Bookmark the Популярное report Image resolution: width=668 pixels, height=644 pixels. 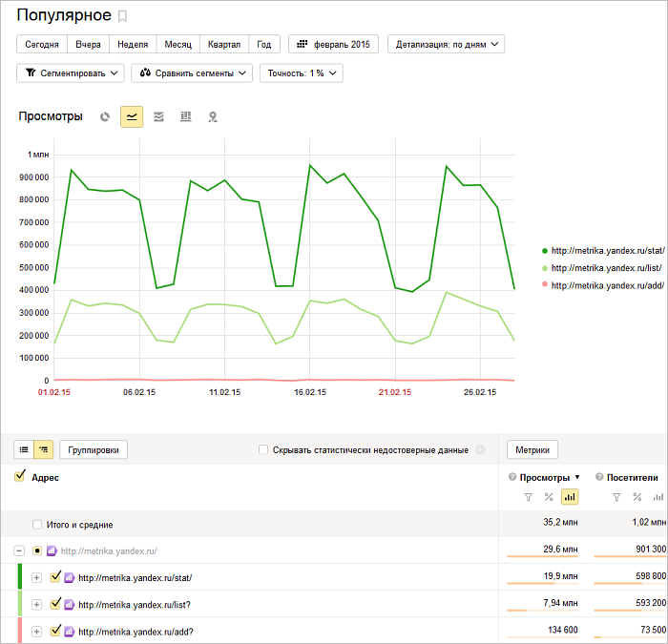[x=122, y=16]
